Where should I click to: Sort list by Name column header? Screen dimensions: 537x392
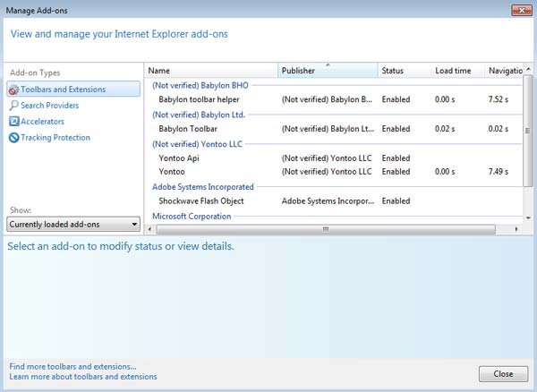(211, 71)
